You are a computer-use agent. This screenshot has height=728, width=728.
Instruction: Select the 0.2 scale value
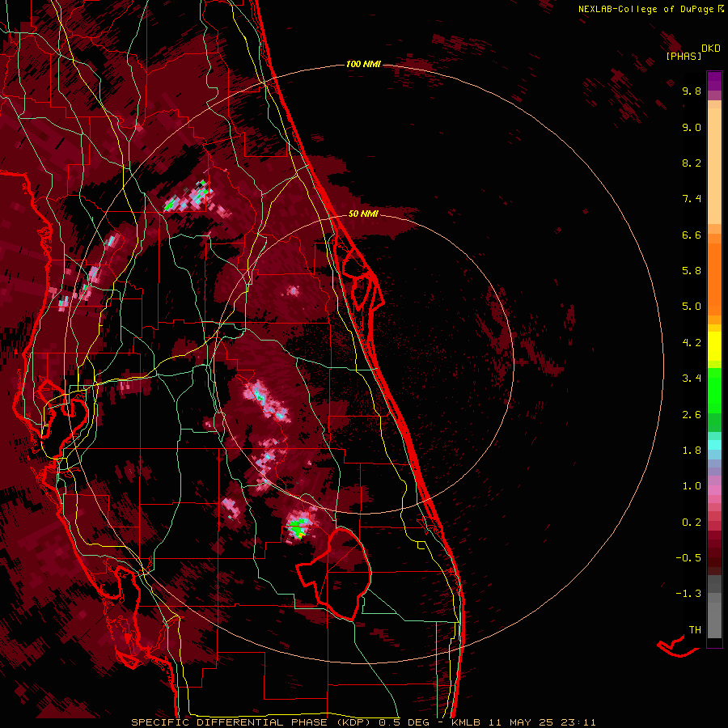click(x=692, y=523)
